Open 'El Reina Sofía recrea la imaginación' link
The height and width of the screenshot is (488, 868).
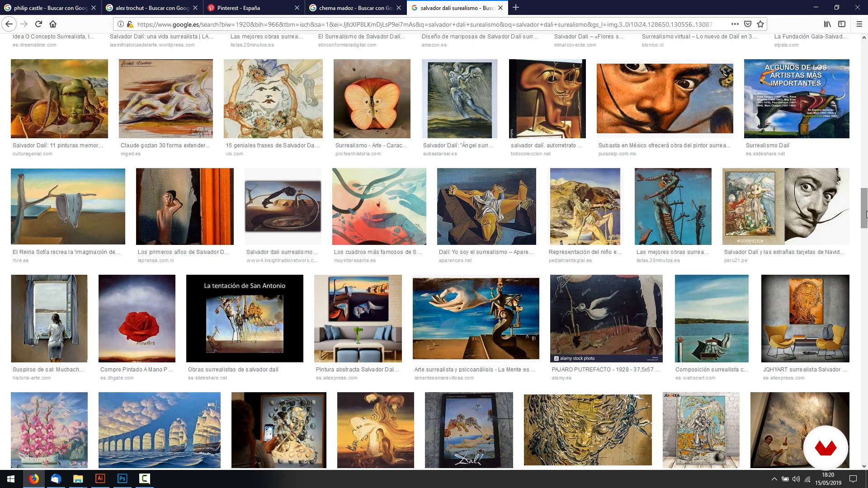pyautogui.click(x=66, y=252)
